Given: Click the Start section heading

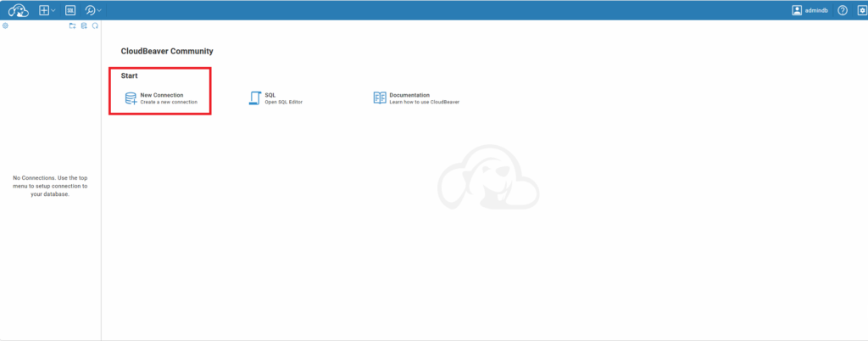Looking at the screenshot, I should coord(129,75).
